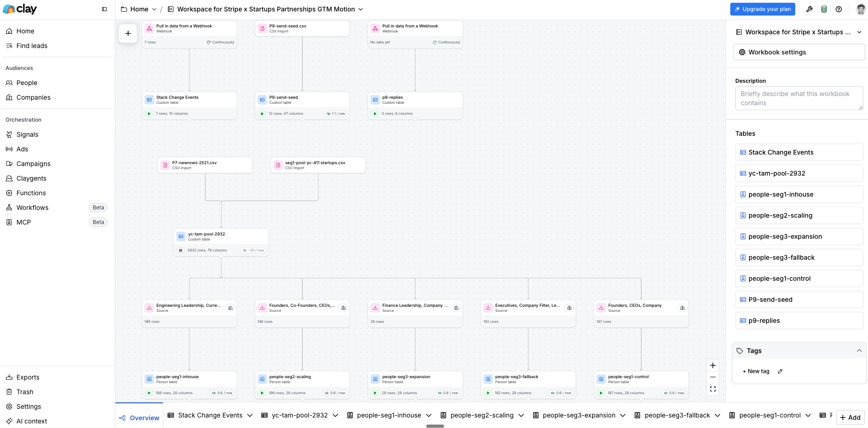Fit canvas to screen icon
Screen dimensions: 868x428
713,389
